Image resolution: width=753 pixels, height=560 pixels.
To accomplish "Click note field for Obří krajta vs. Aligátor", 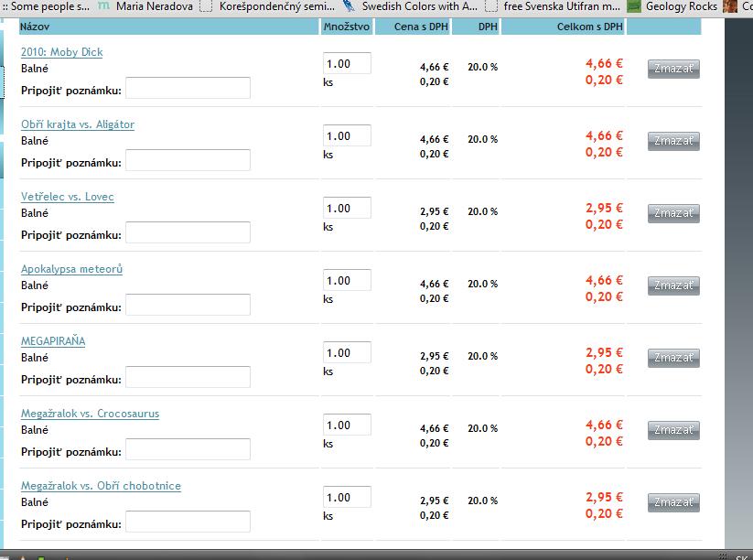I will click(x=188, y=160).
